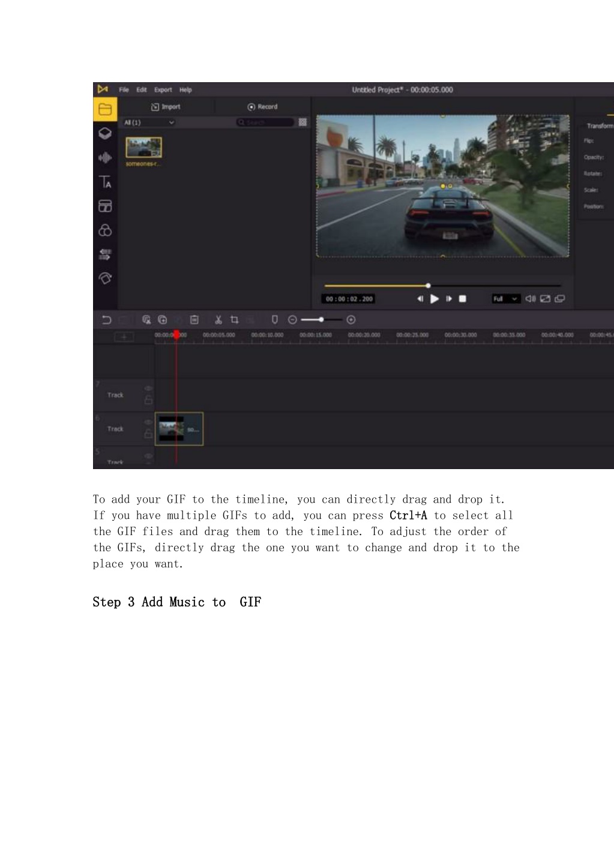Click the bold Ctrl+A text in paragraph
The image size is (614, 868).
(408, 515)
